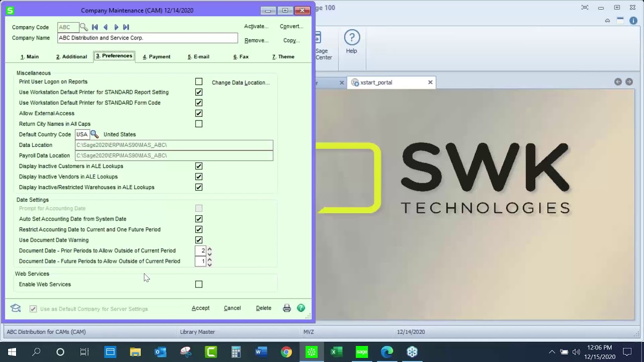Open File Explorer from the taskbar

pos(135,352)
